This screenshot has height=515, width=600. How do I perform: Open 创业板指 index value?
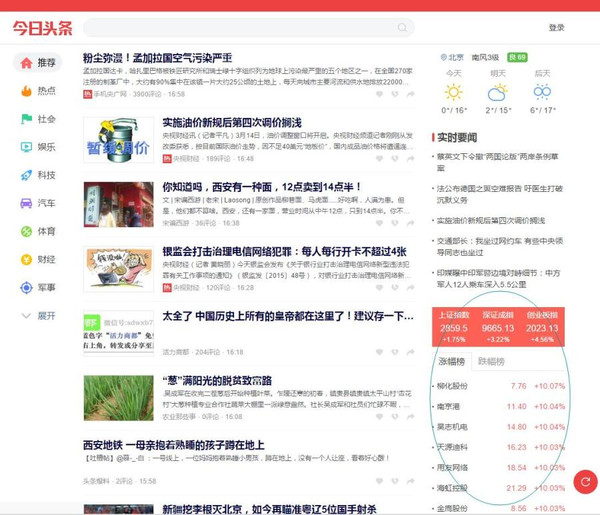542,328
